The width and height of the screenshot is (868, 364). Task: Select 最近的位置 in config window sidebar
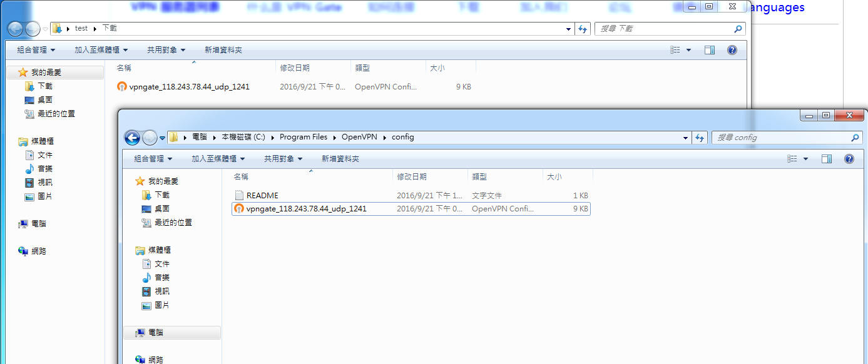coord(167,223)
